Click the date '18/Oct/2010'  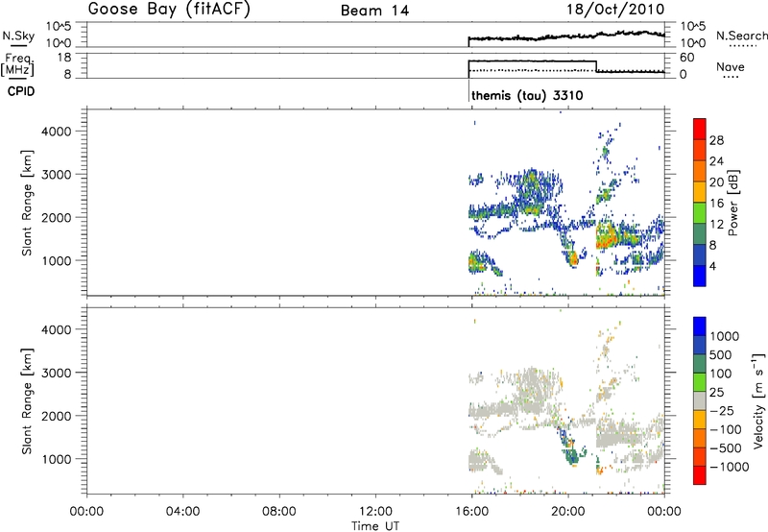tap(615, 10)
